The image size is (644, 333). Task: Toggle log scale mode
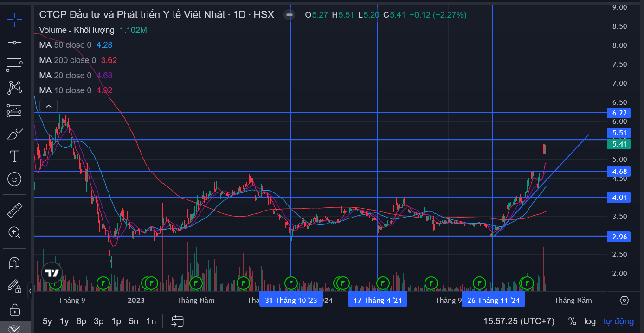[x=590, y=321]
